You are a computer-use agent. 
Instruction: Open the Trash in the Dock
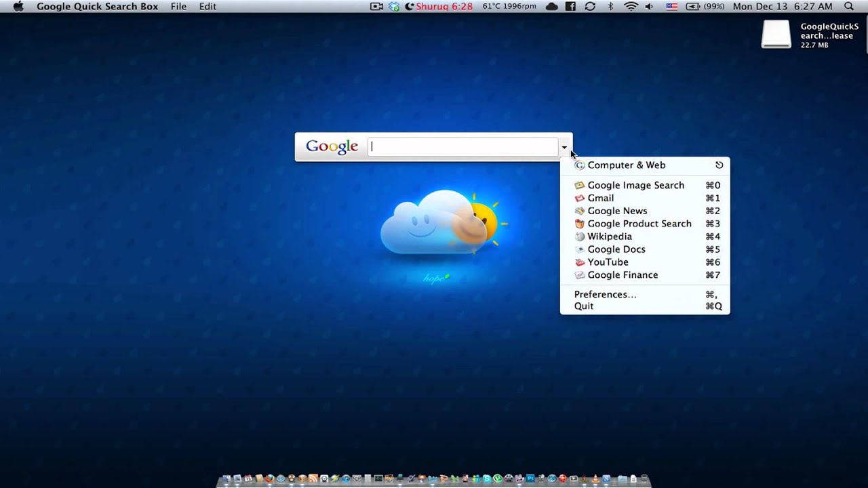click(644, 479)
